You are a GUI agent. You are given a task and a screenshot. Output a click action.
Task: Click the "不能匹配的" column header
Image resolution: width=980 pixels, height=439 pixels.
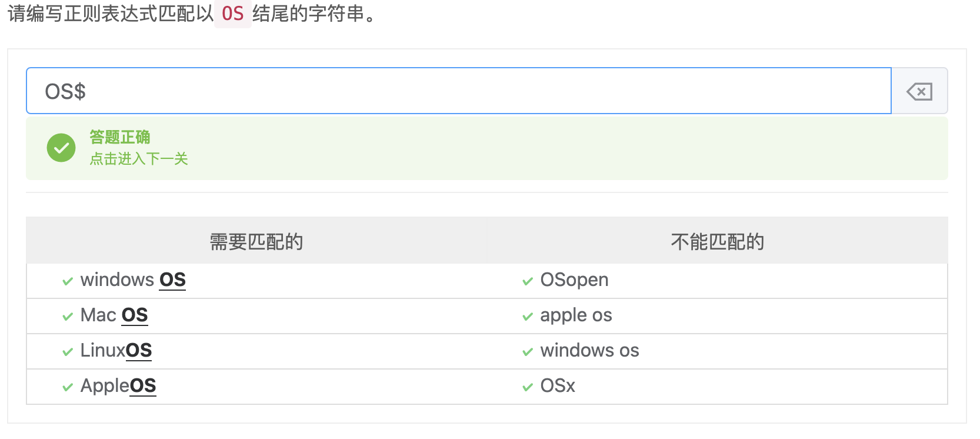(717, 241)
